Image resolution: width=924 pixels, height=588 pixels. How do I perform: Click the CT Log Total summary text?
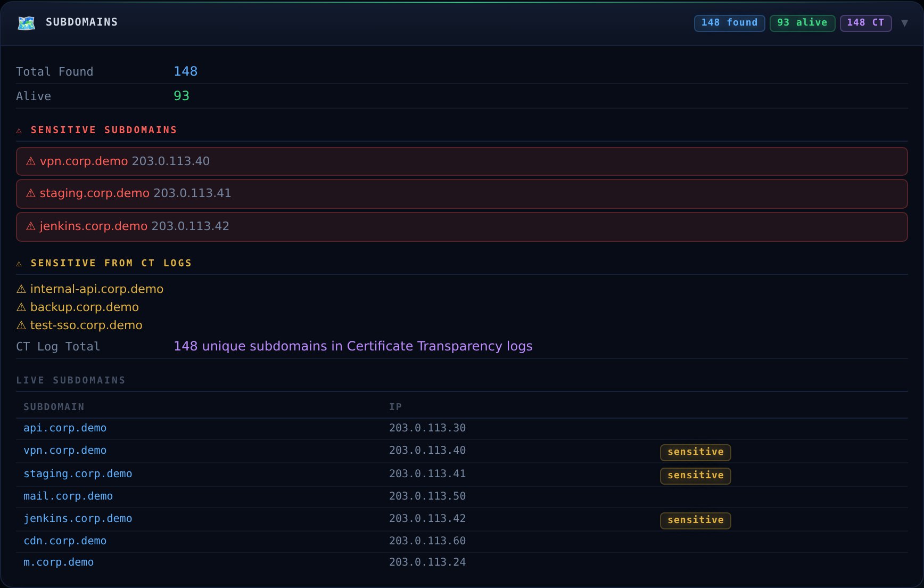click(x=353, y=346)
